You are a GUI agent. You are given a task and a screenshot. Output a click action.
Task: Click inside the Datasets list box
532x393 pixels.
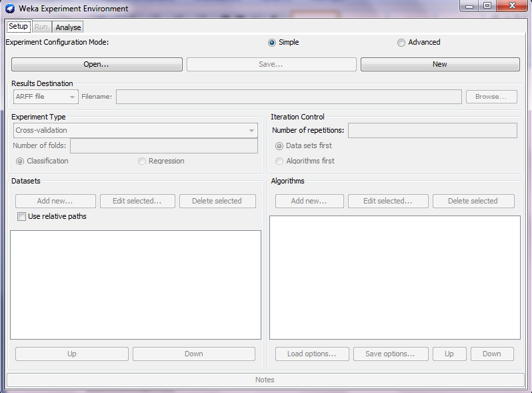click(136, 285)
